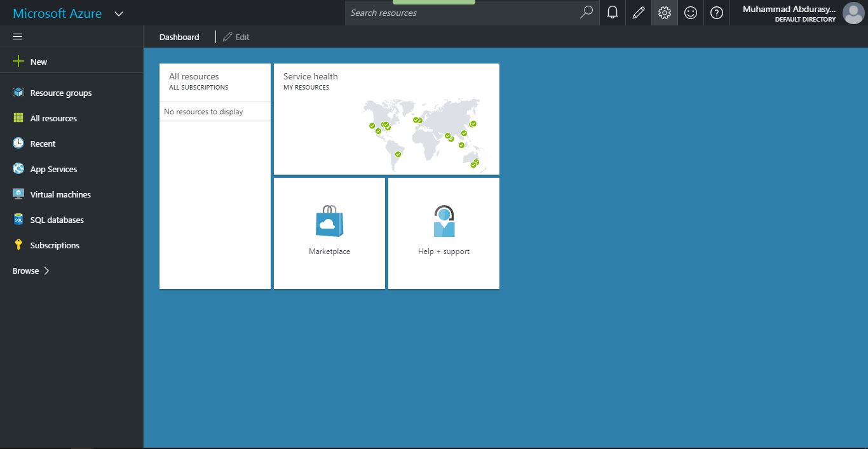
Task: Click the Marketplace tile label
Action: 329,251
